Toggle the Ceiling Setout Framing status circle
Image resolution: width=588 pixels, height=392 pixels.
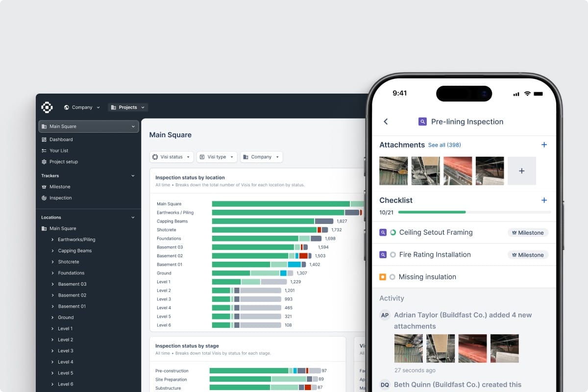[x=392, y=232]
